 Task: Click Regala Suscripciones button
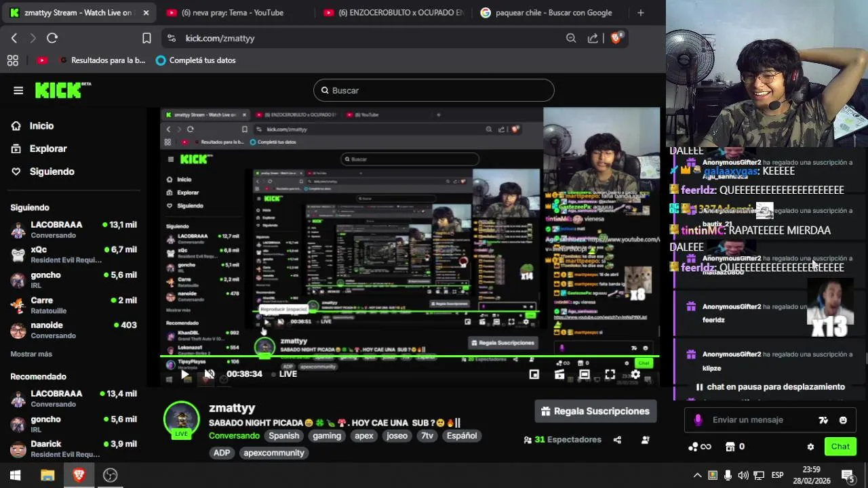pyautogui.click(x=595, y=411)
